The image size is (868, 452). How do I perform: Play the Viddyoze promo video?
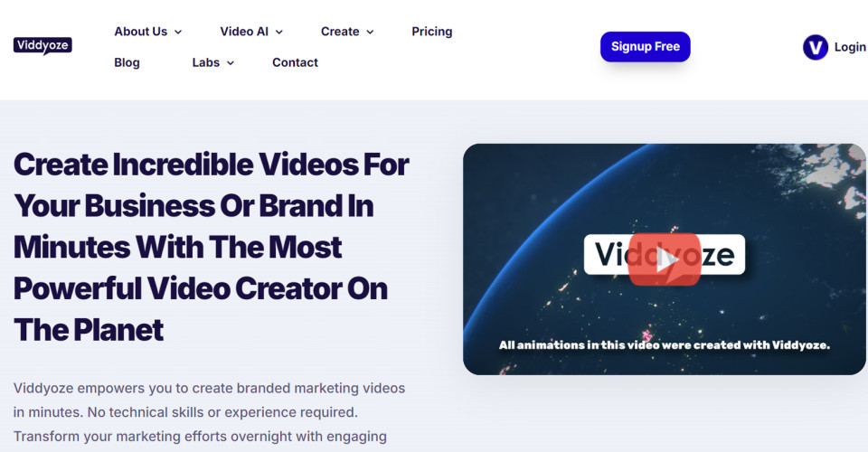click(665, 259)
